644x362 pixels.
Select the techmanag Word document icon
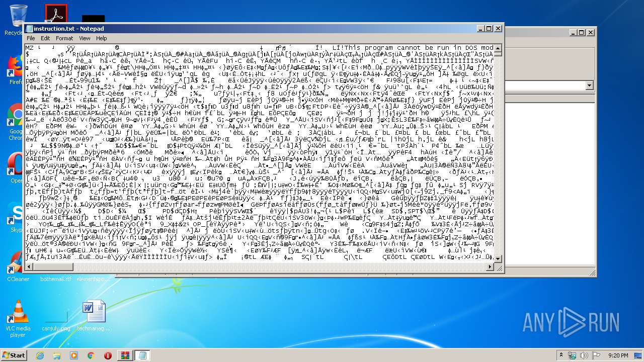[94, 315]
